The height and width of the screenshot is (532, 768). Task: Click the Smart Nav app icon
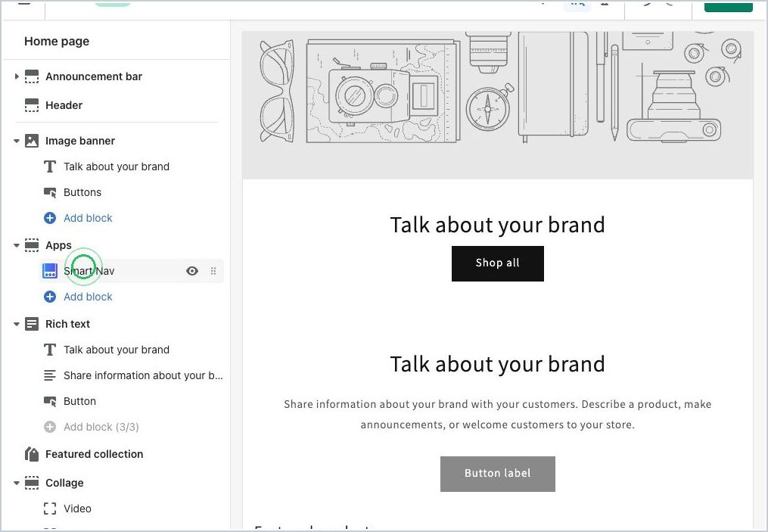coord(50,271)
